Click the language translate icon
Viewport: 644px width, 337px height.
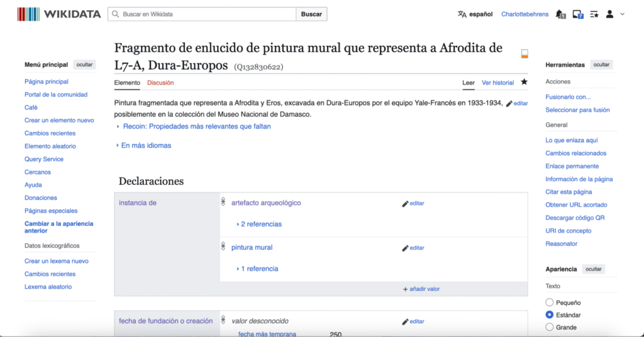(x=462, y=14)
